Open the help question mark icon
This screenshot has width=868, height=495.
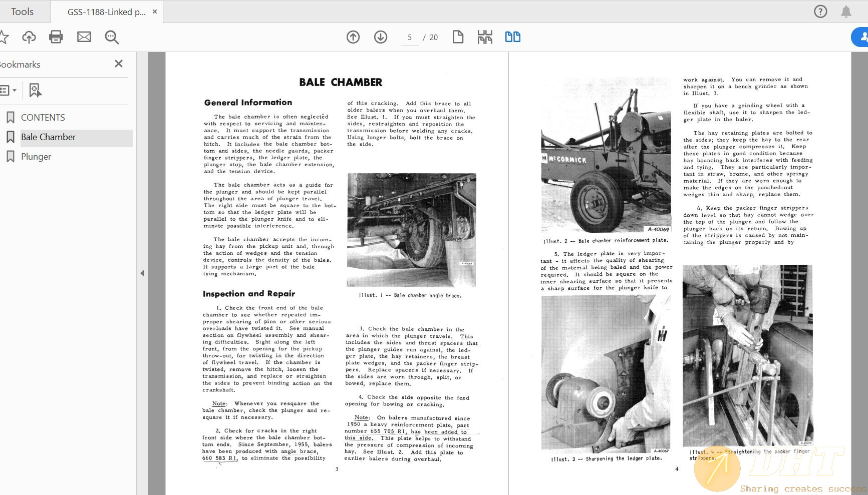[820, 12]
